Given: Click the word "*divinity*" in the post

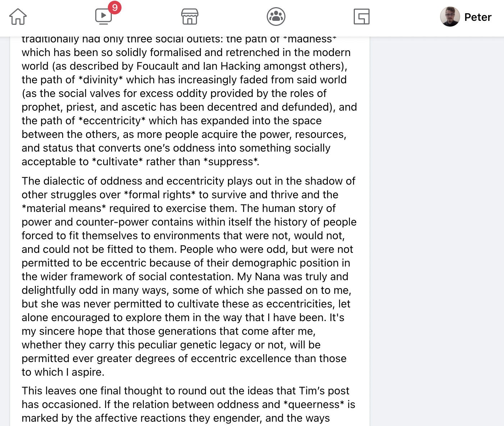Looking at the screenshot, I should tap(100, 80).
